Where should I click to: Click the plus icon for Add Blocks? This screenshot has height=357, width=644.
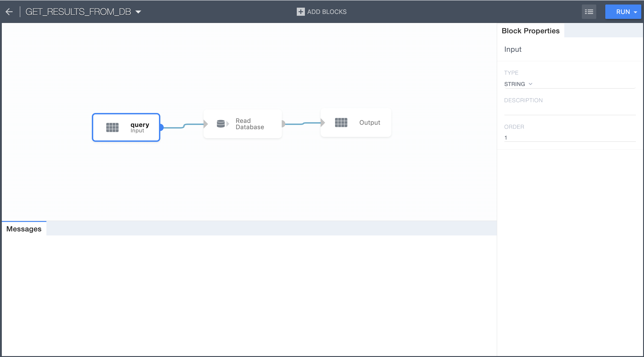point(301,12)
